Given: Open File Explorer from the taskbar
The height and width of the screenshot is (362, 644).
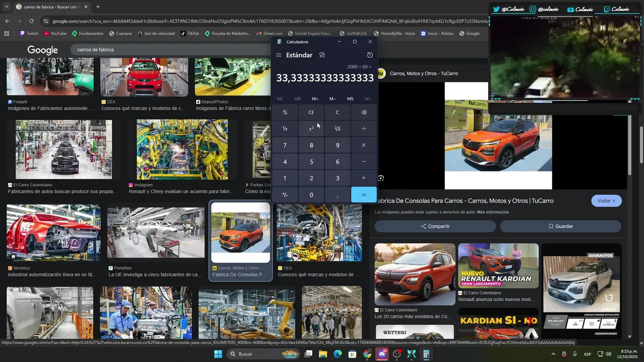Looking at the screenshot, I should click(323, 354).
